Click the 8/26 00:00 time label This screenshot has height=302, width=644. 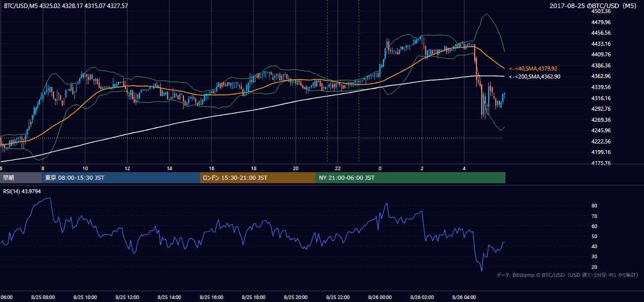coord(380,297)
